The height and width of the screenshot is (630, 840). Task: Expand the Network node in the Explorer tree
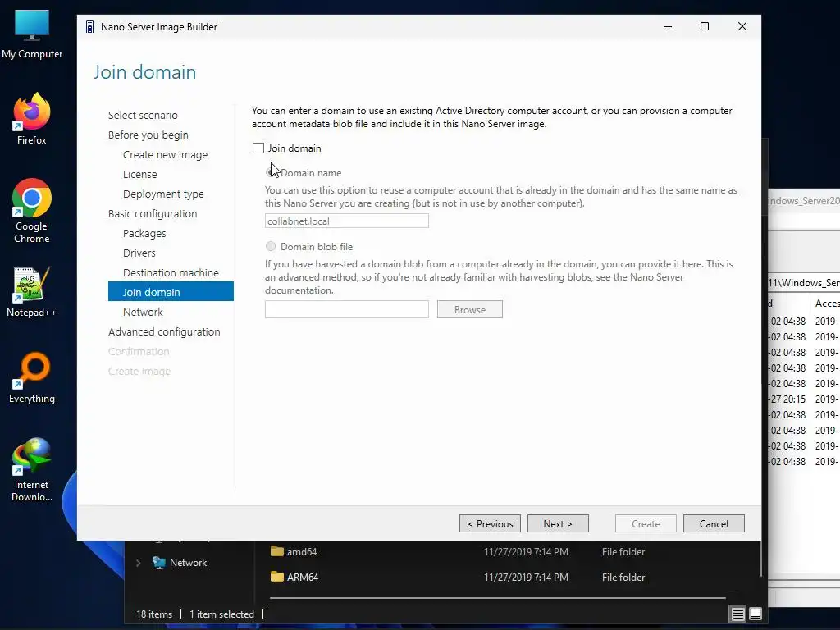tap(138, 563)
